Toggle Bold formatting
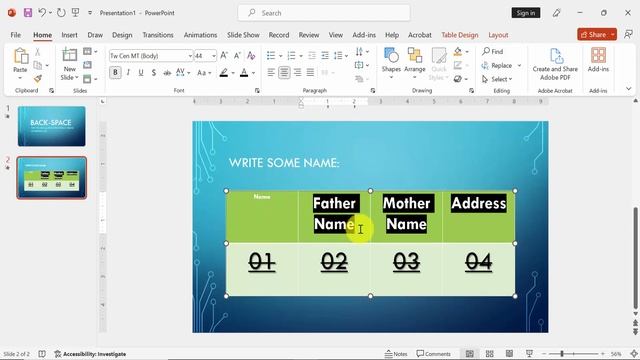Image resolution: width=640 pixels, height=360 pixels. (115, 73)
